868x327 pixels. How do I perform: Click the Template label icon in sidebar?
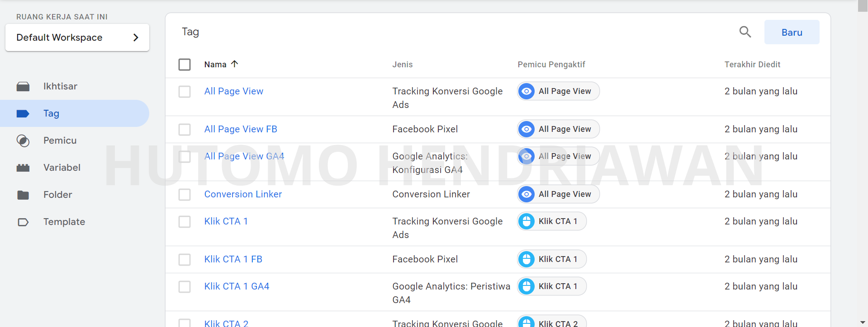[23, 222]
